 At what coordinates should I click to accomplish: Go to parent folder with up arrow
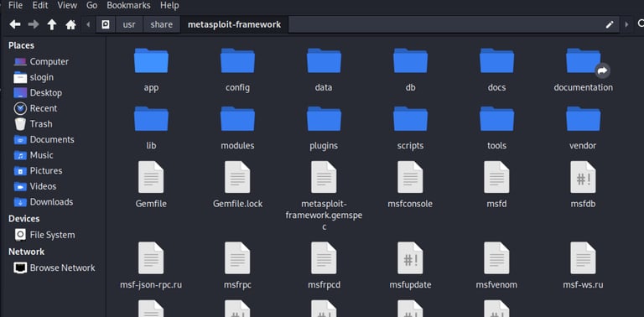52,24
